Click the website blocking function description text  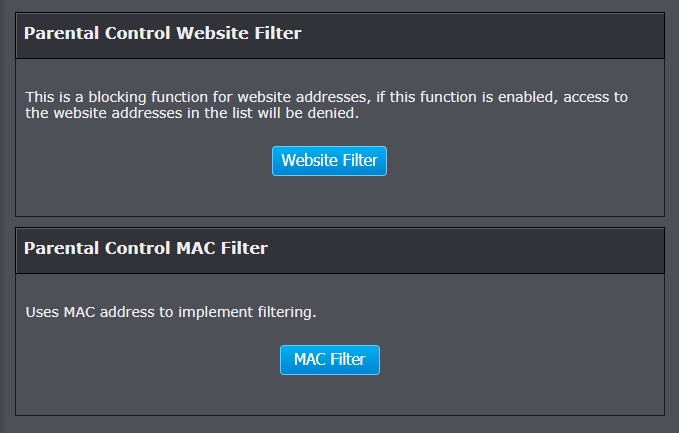pyautogui.click(x=330, y=105)
